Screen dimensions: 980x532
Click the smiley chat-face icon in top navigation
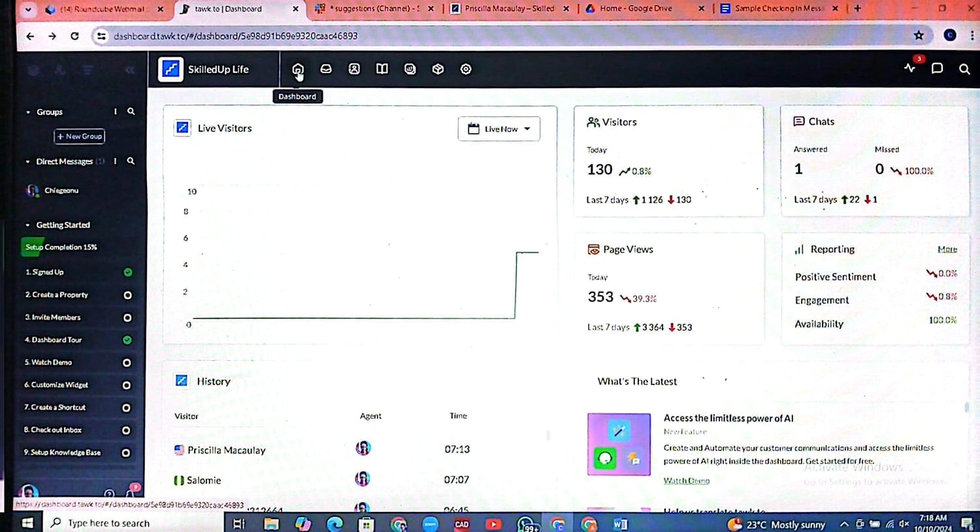click(410, 69)
